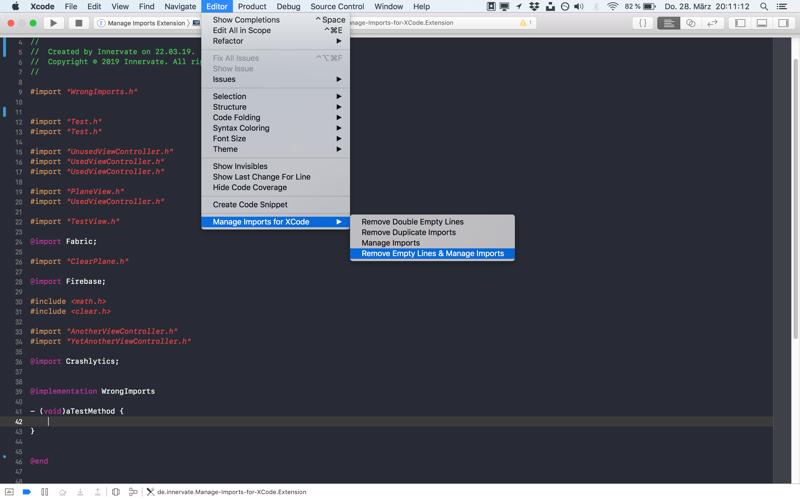This screenshot has width=800, height=500.
Task: Click the '@import Crashlytics;' code line
Action: pos(74,361)
